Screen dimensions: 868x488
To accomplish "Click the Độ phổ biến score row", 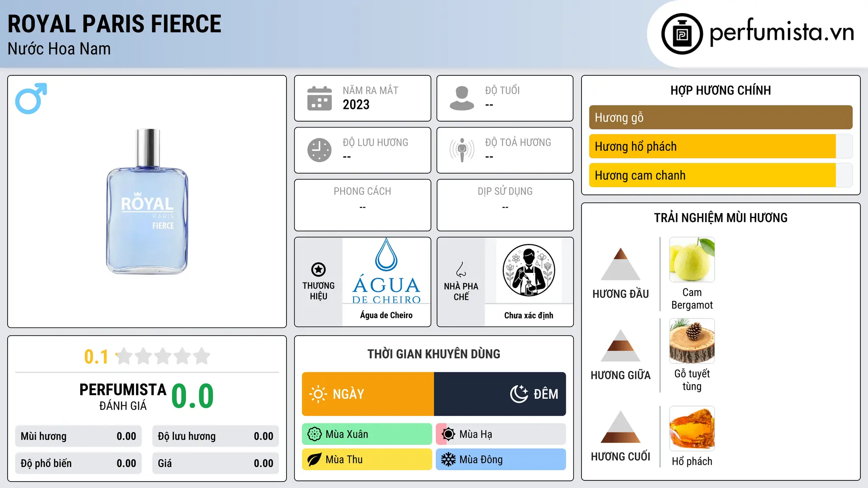I will point(78,463).
